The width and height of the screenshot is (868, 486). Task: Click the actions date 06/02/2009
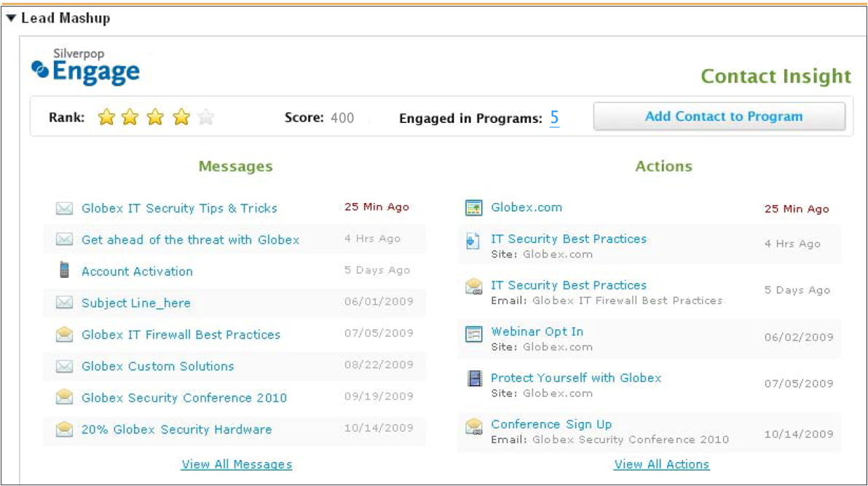click(799, 338)
